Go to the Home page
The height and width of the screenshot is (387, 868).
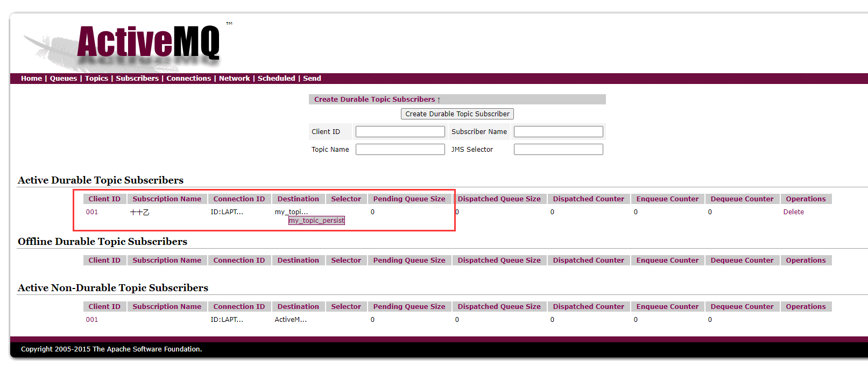31,79
